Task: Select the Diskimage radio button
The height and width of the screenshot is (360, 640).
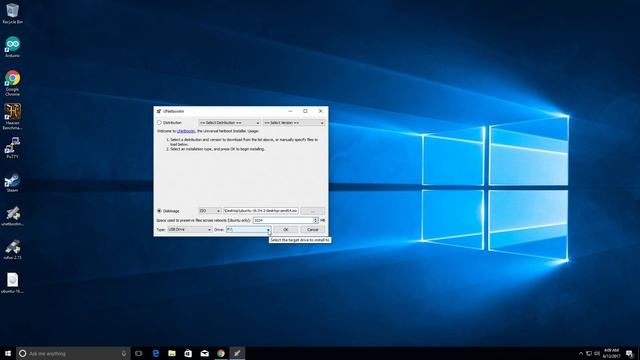Action: coord(159,211)
